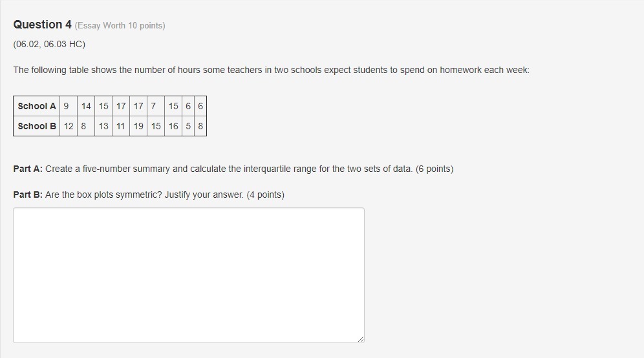Click the bold 'Part A:' label
The width and height of the screenshot is (644, 358).
click(28, 169)
